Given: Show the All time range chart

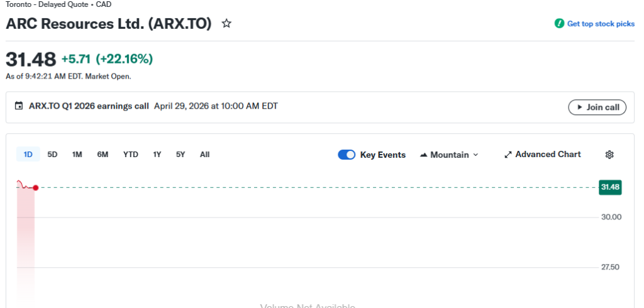Looking at the screenshot, I should 204,155.
